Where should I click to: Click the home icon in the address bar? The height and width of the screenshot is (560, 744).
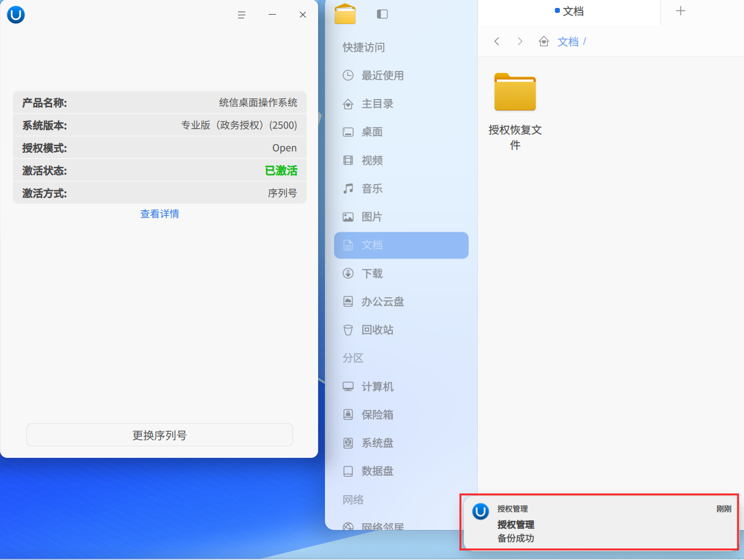(543, 41)
